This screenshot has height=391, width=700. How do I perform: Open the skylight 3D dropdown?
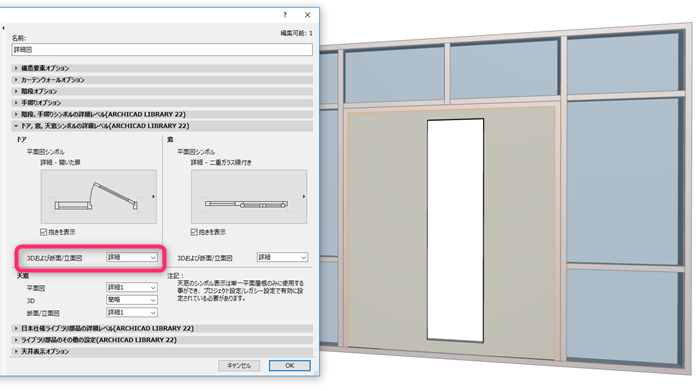132,300
